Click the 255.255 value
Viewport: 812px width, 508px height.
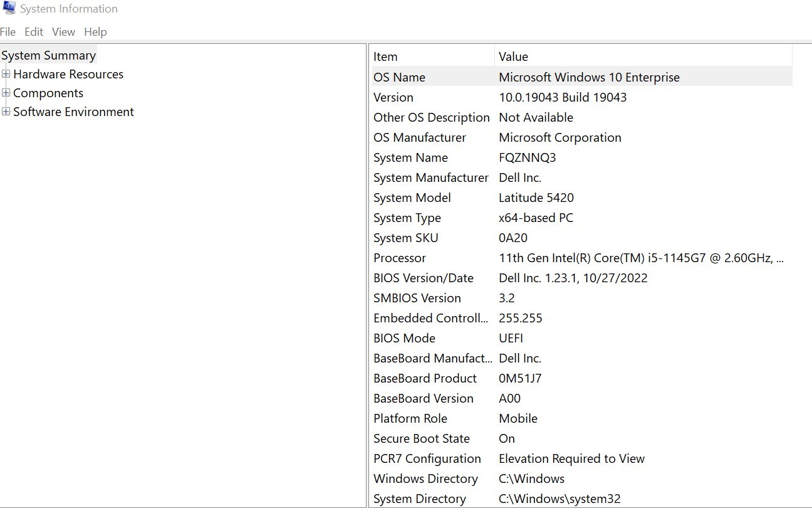521,318
